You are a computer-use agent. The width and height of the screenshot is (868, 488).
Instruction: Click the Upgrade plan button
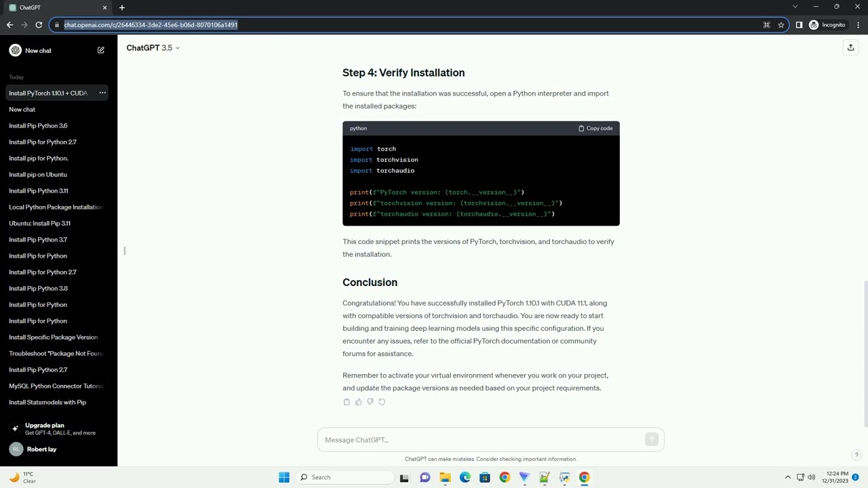click(x=58, y=428)
